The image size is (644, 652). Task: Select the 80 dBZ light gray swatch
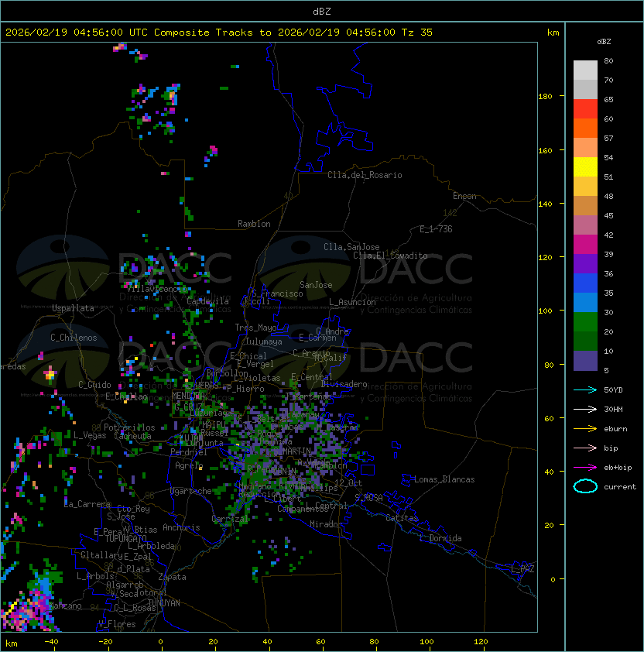point(585,70)
